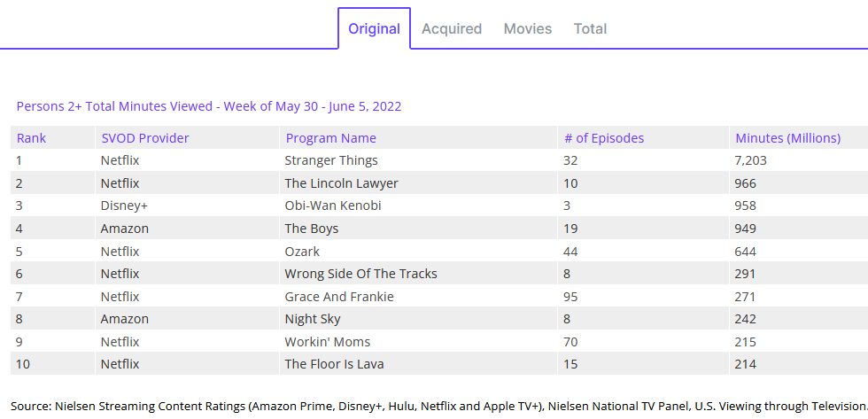Click the Night Sky program name

313,319
